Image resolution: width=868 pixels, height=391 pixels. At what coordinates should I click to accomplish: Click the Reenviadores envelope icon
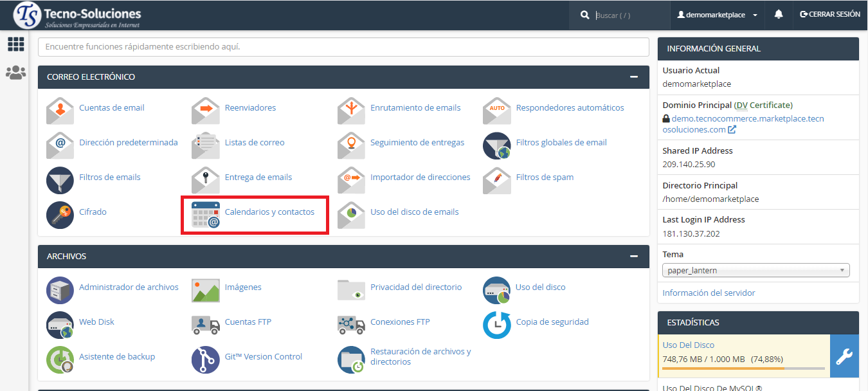(206, 111)
